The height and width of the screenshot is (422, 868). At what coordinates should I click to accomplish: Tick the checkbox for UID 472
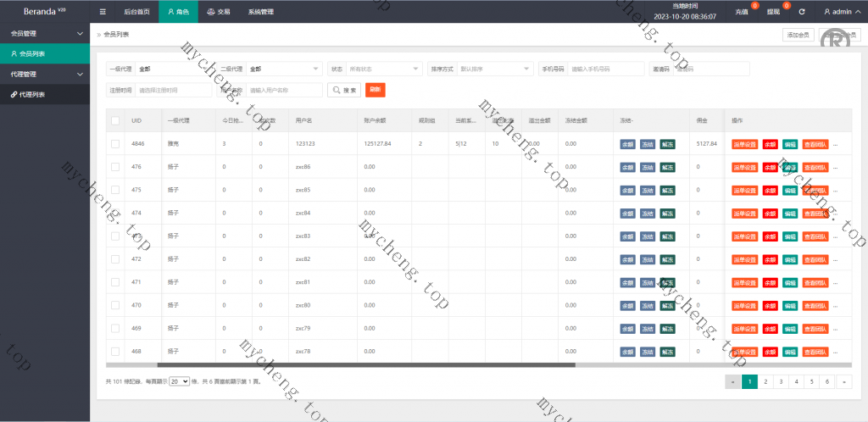[x=115, y=258]
